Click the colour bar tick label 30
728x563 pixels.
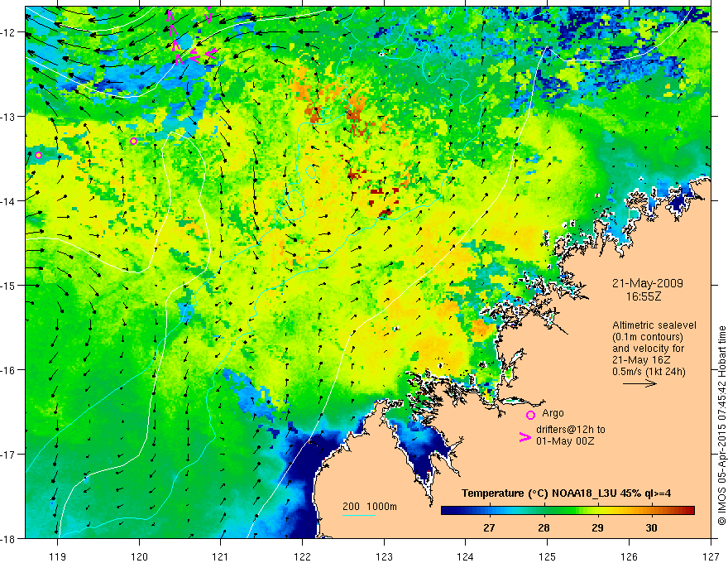[x=651, y=527]
